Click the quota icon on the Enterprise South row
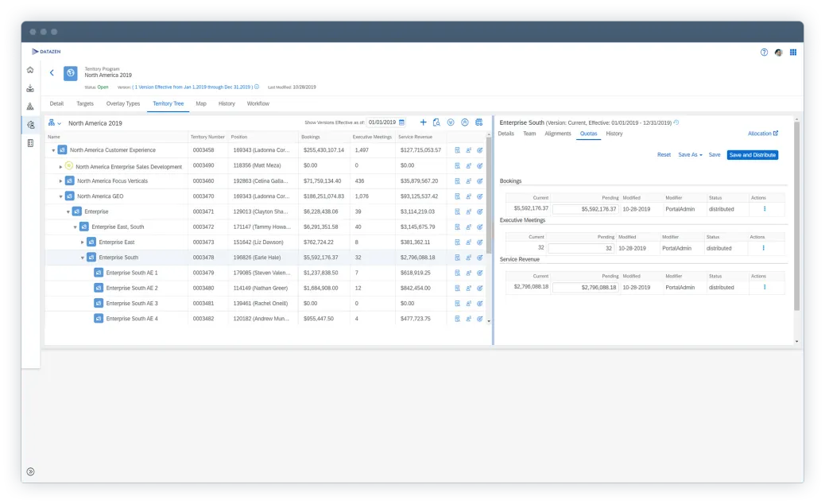 [457, 257]
